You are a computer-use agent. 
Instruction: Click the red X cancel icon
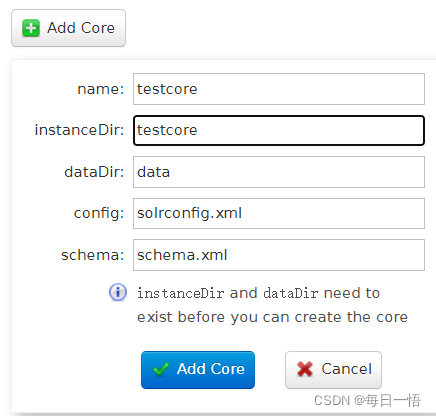(x=305, y=369)
